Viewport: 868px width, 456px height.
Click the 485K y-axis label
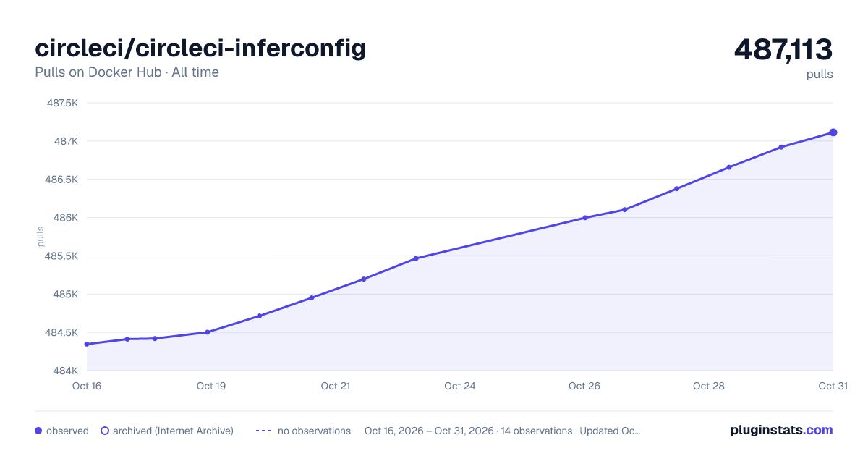coord(66,295)
